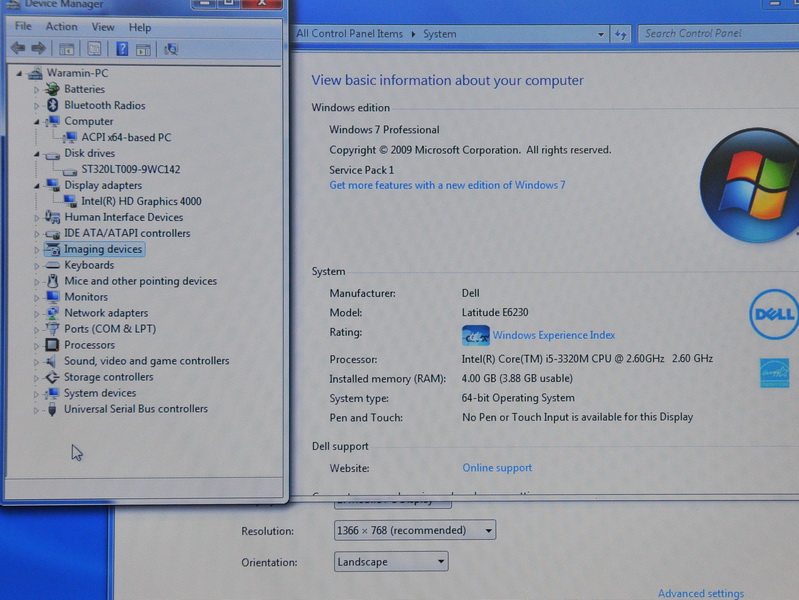Open the Help menu
Image resolution: width=799 pixels, height=600 pixels.
point(140,28)
